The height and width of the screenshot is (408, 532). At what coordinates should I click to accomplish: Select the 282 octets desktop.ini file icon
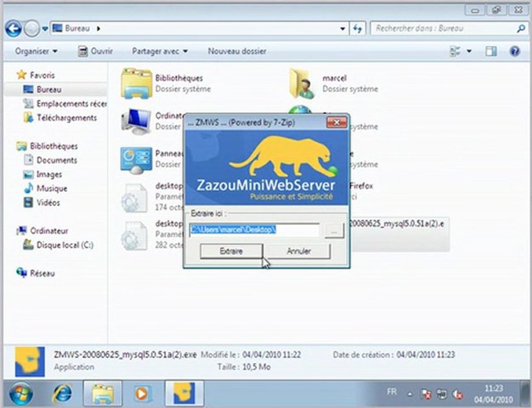click(135, 235)
